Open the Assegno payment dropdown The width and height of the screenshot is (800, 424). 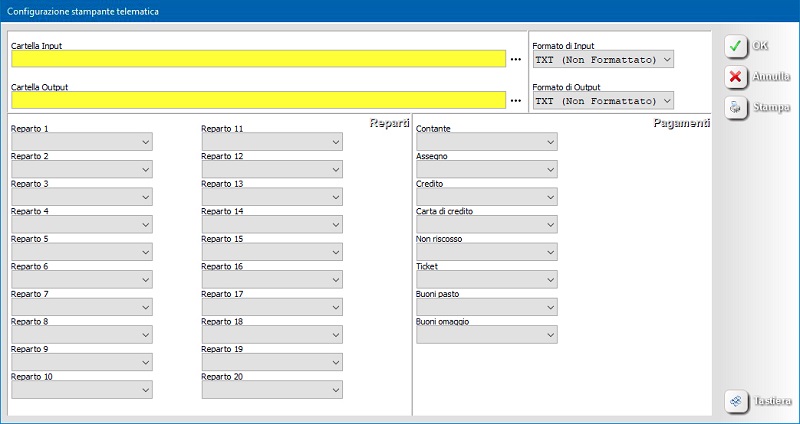[486, 170]
